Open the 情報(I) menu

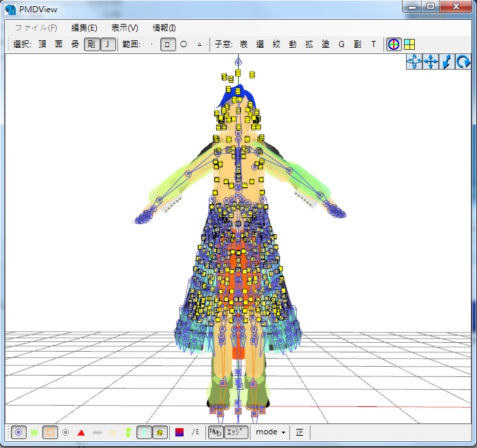pyautogui.click(x=164, y=28)
